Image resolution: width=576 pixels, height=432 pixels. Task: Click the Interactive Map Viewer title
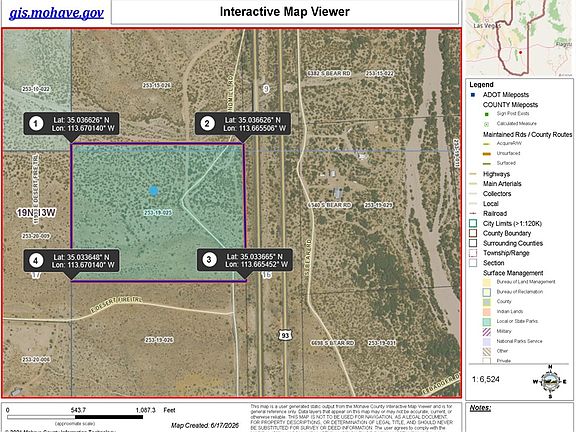tap(285, 12)
